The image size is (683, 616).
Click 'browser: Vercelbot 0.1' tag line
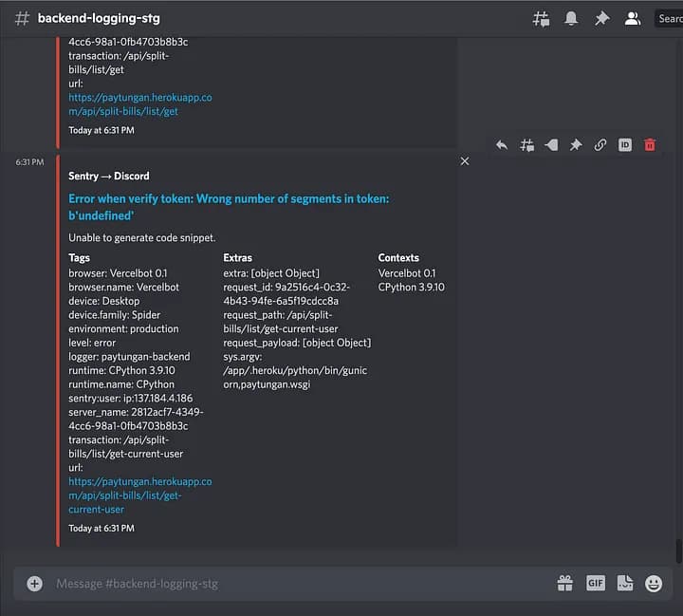(118, 273)
